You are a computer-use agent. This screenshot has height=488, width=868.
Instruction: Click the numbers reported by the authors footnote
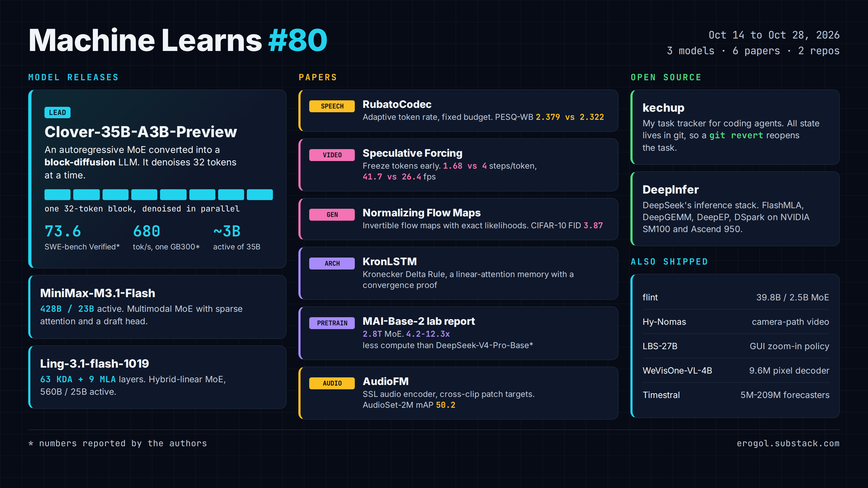click(117, 443)
